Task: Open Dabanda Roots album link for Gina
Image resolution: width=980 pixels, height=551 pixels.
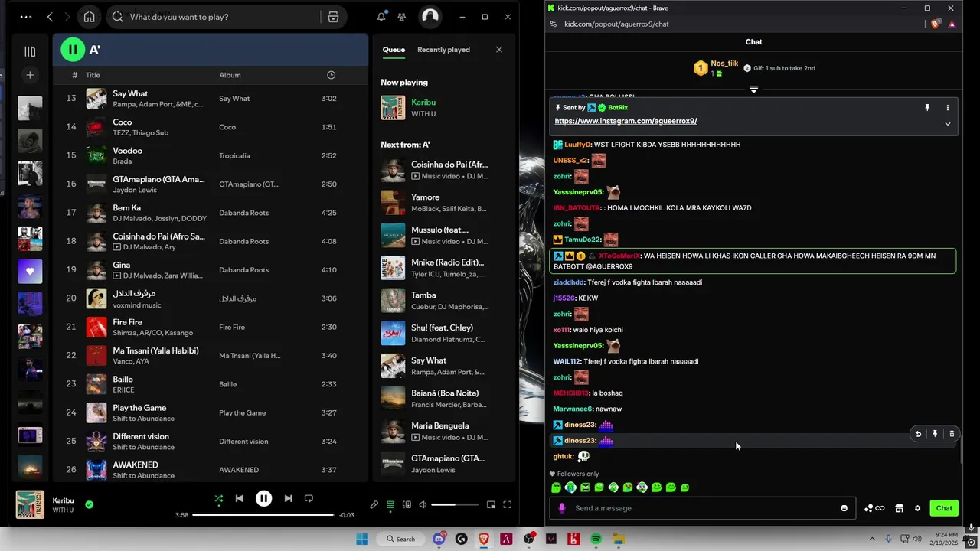Action: point(243,270)
